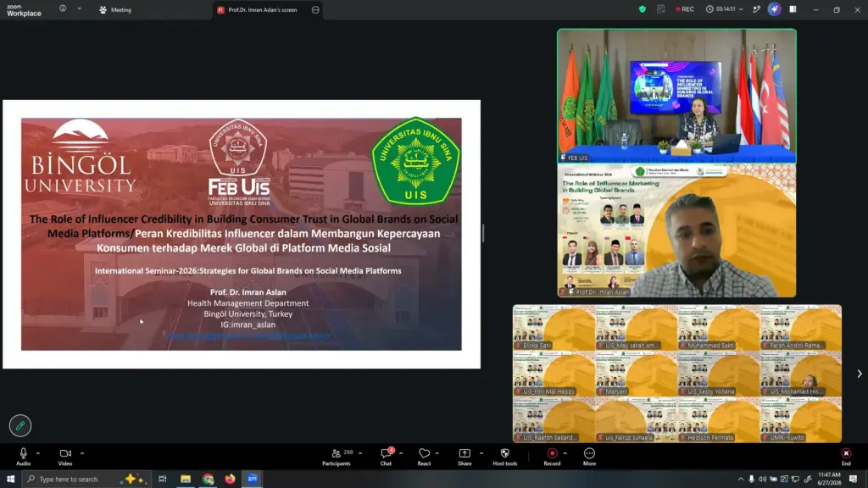Open the system volume icon
Image resolution: width=868 pixels, height=488 pixels.
(762, 480)
